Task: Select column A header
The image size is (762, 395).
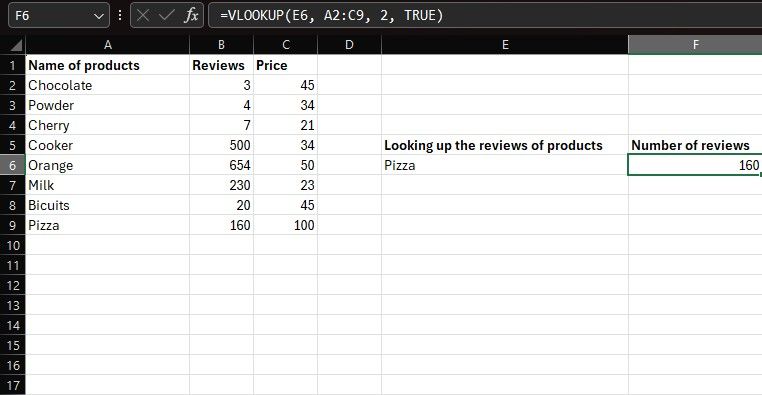Action: pos(107,45)
